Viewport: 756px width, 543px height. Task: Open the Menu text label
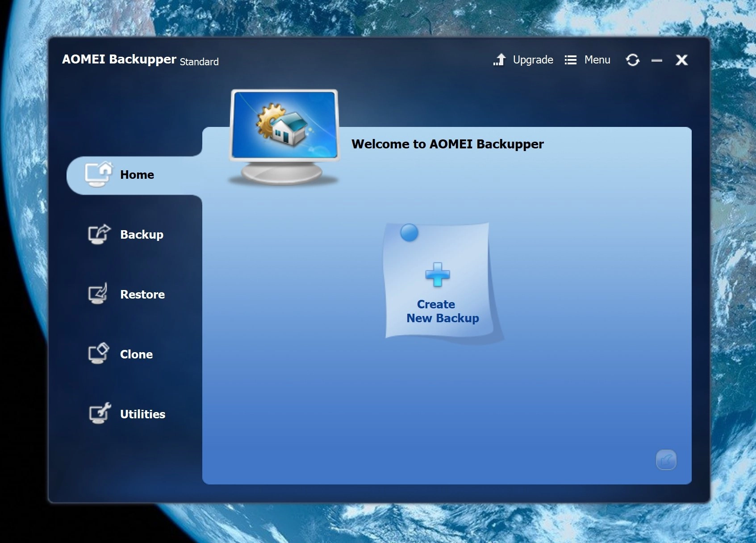597,60
